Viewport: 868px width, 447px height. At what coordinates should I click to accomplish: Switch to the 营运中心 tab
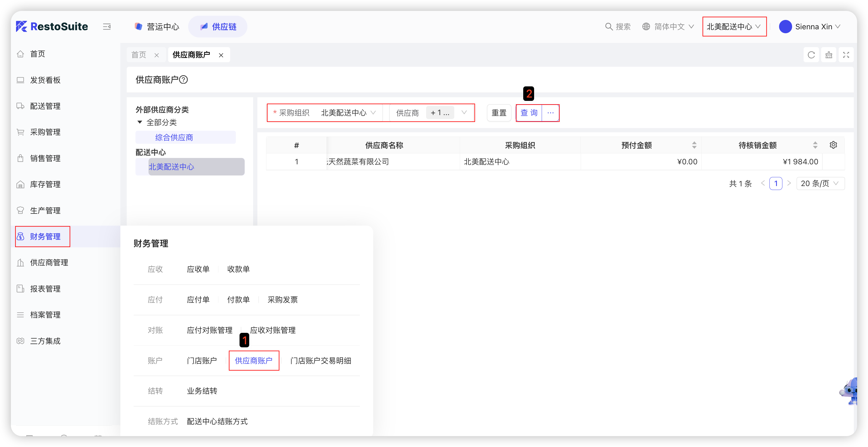(x=157, y=27)
